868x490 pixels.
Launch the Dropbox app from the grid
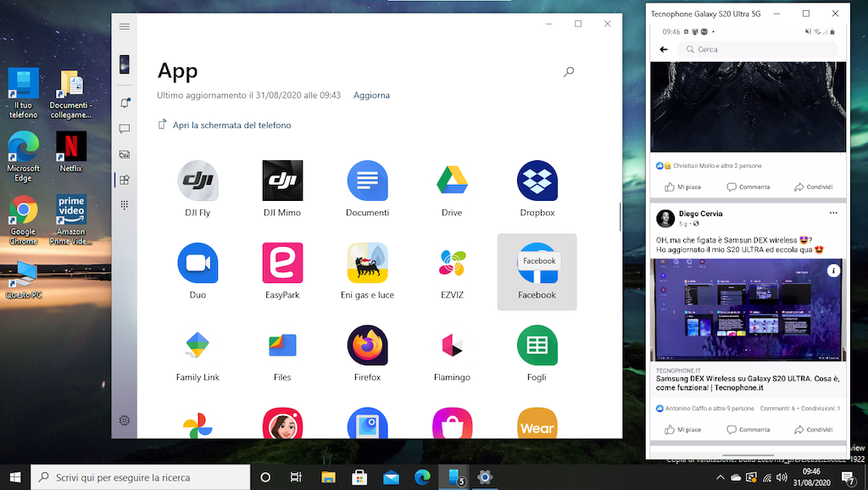537,181
